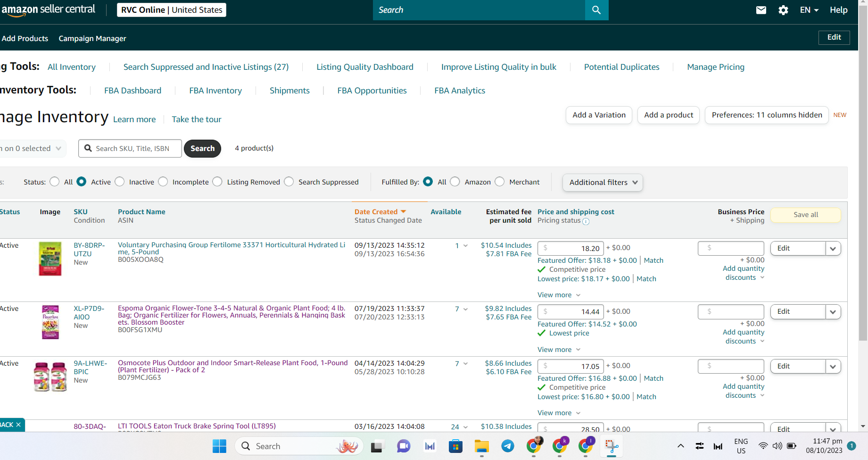Click the Date Created sort arrow
The image size is (868, 460).
403,212
